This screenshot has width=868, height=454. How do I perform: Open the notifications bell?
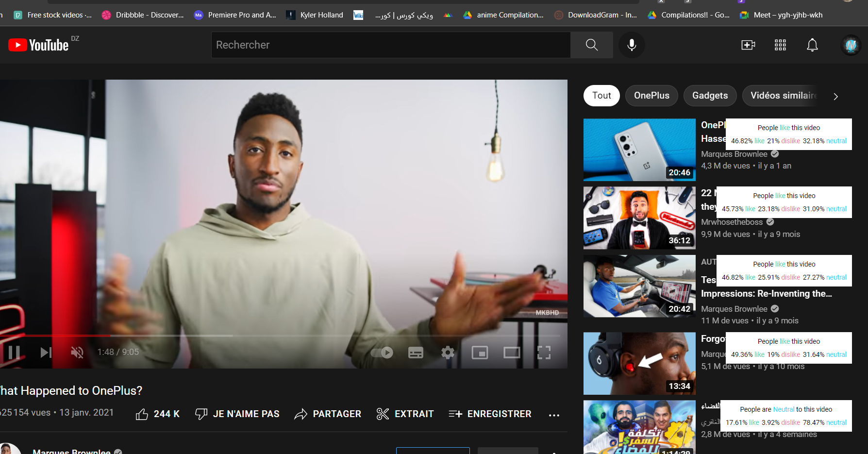pos(812,45)
